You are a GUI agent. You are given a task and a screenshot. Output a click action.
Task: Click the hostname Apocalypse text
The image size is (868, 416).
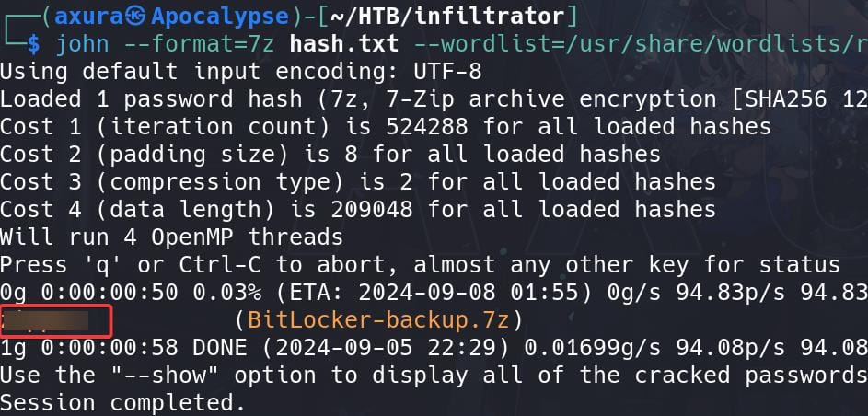[219, 17]
